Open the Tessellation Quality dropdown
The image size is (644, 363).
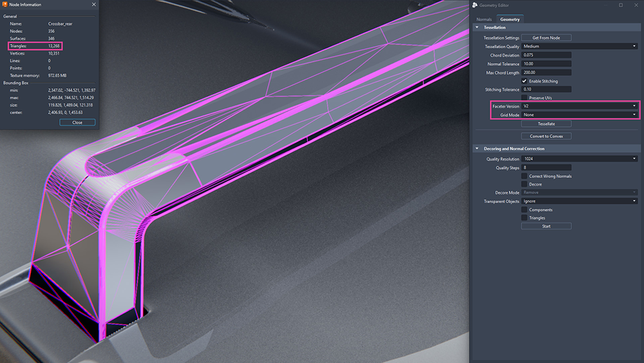click(580, 46)
